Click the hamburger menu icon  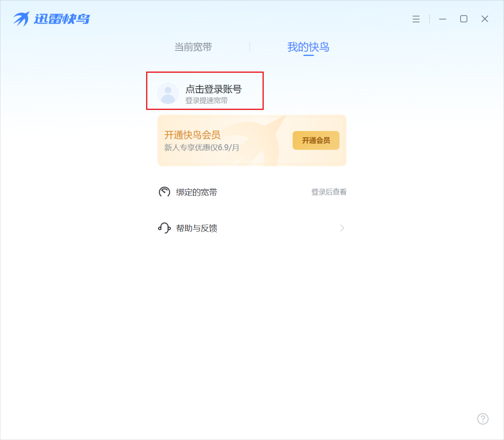tap(416, 19)
